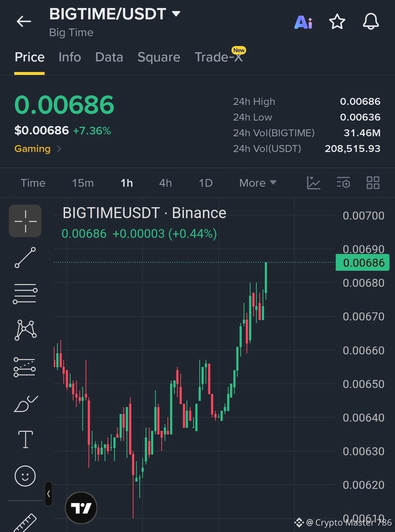The height and width of the screenshot is (532, 395).
Task: Tap the back arrow icon
Action: (24, 22)
